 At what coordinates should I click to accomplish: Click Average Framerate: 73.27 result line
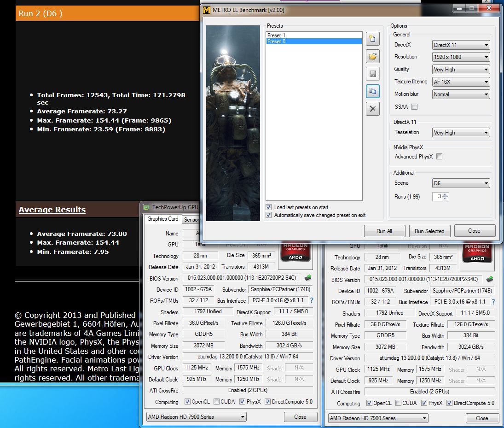pyautogui.click(x=81, y=111)
